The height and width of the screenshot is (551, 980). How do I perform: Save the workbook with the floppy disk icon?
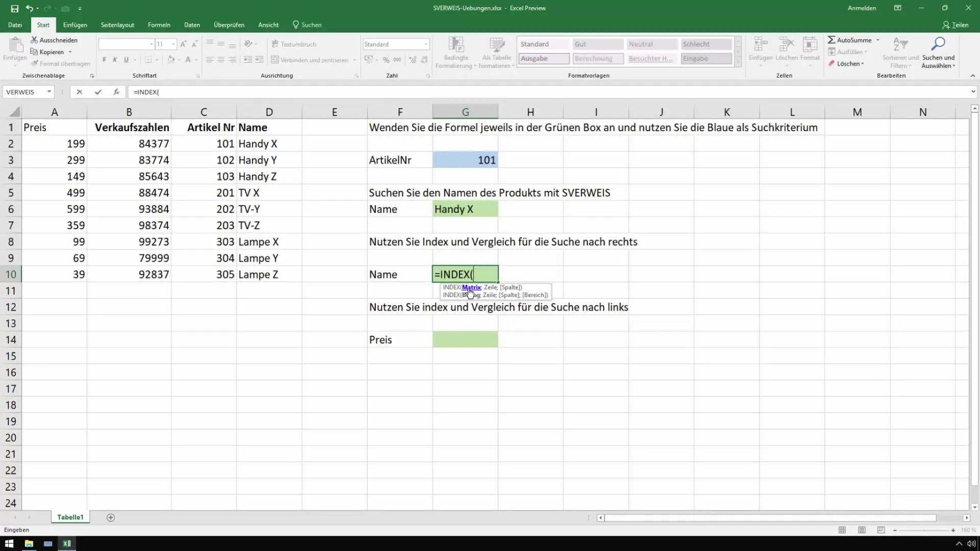click(x=14, y=8)
